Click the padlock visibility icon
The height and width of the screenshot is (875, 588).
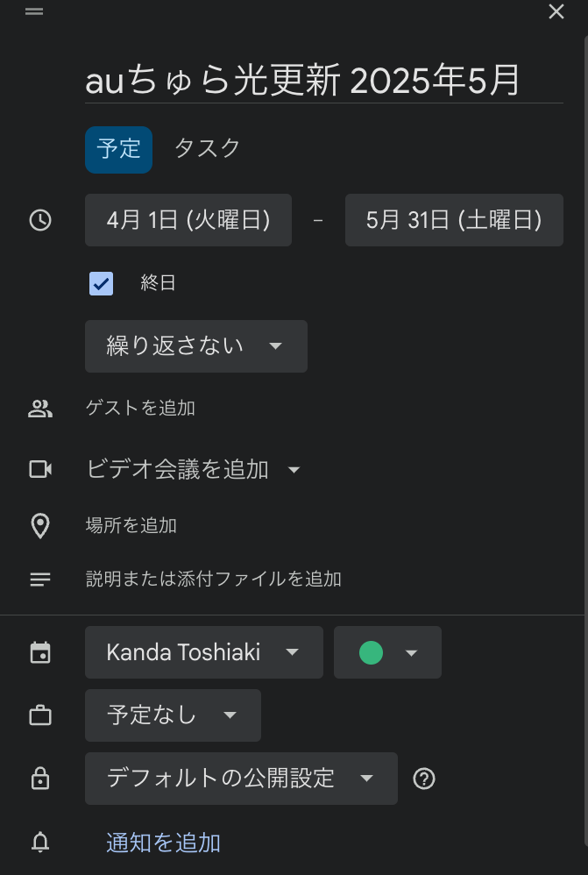pyautogui.click(x=40, y=778)
